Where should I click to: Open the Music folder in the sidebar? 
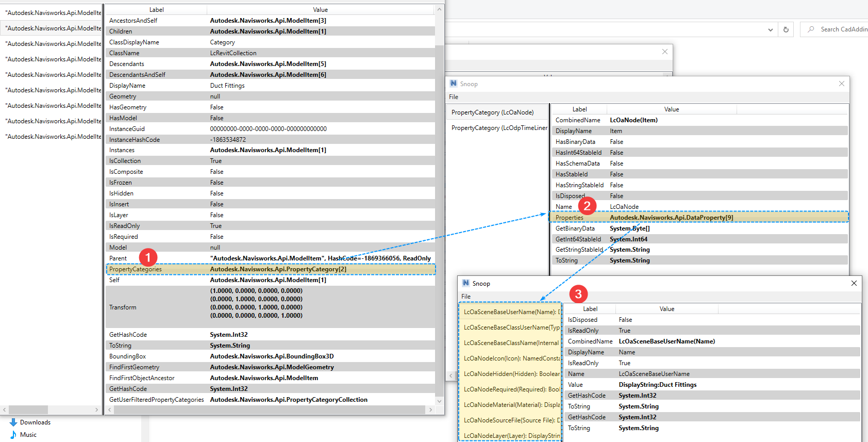click(x=28, y=435)
